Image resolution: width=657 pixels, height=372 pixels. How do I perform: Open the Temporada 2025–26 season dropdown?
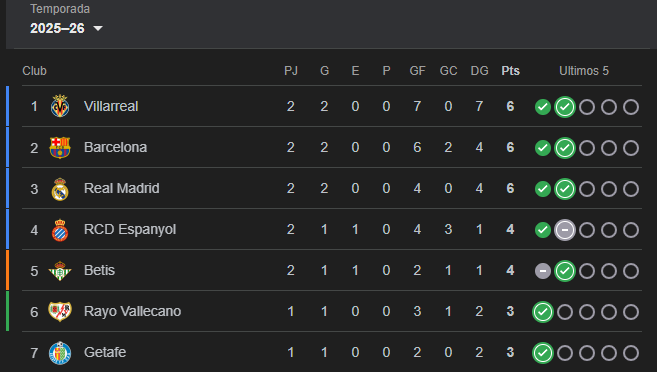(66, 28)
